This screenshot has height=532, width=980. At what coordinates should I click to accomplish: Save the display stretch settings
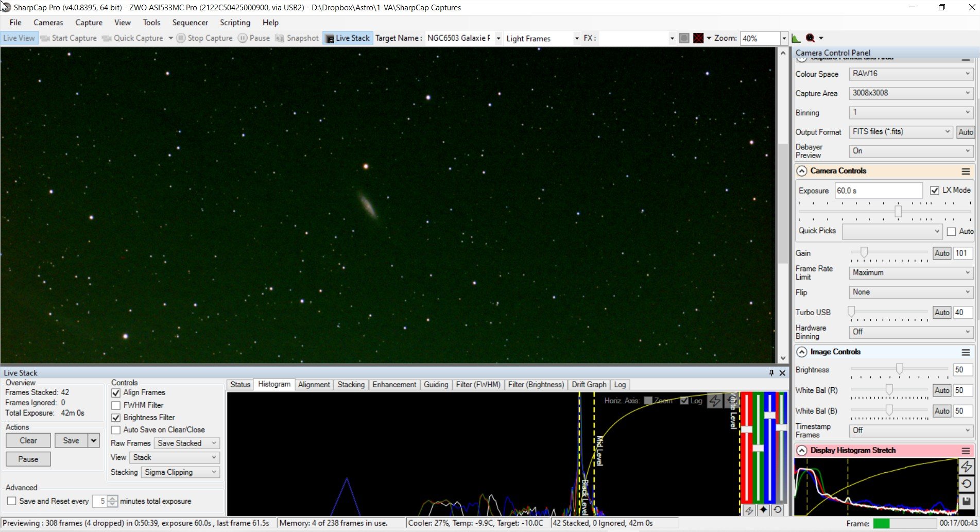pos(966,501)
